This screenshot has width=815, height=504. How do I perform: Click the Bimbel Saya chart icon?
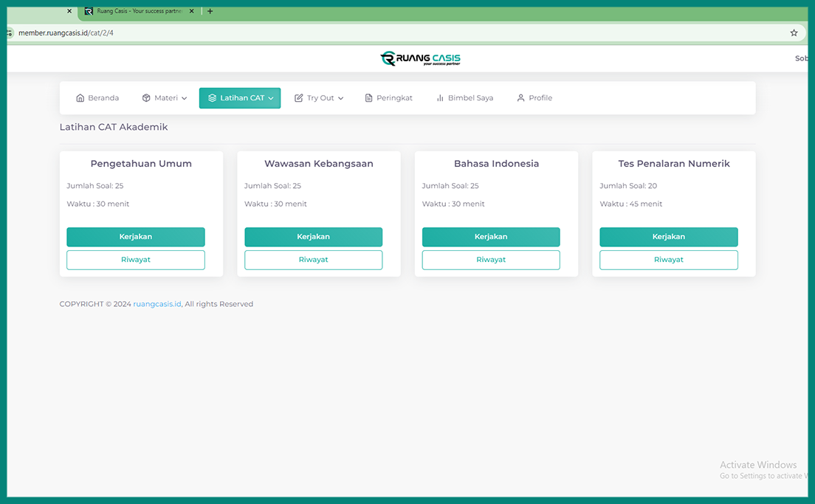pos(440,98)
